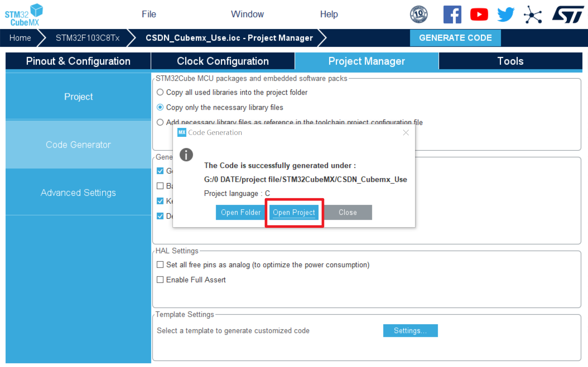Select Copy only necessary library files radio
Viewport: 588px width, 367px height.
tap(160, 107)
